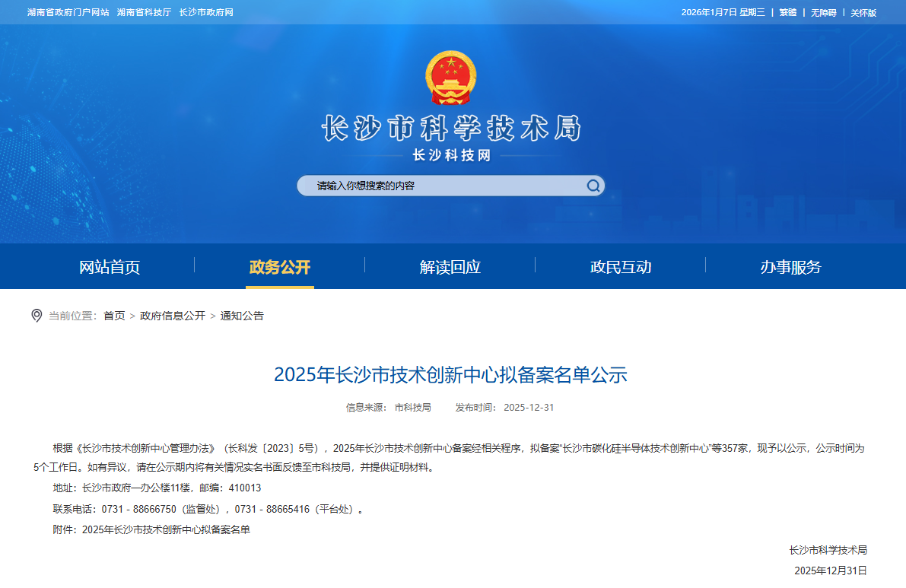Enable 无障碍 accessibility mode
This screenshot has height=588, width=906.
tap(823, 13)
